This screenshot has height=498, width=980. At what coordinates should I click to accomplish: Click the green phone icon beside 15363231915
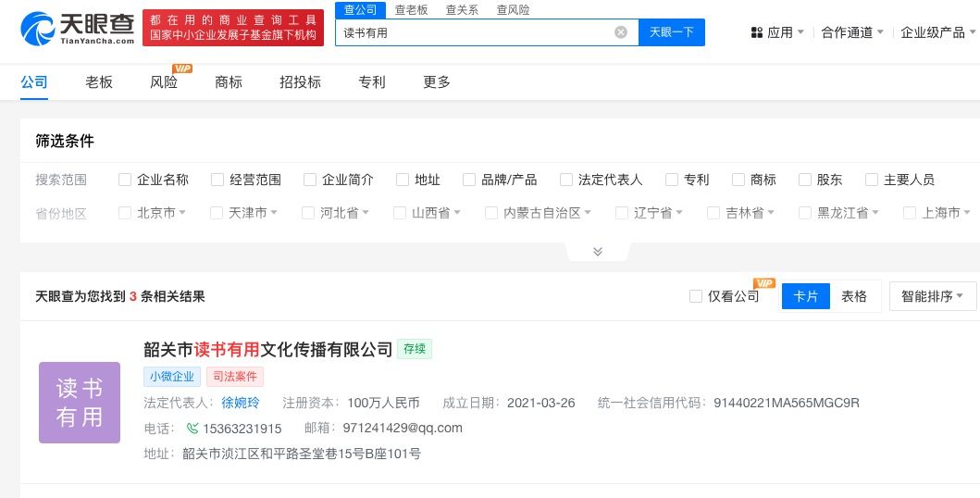(192, 429)
